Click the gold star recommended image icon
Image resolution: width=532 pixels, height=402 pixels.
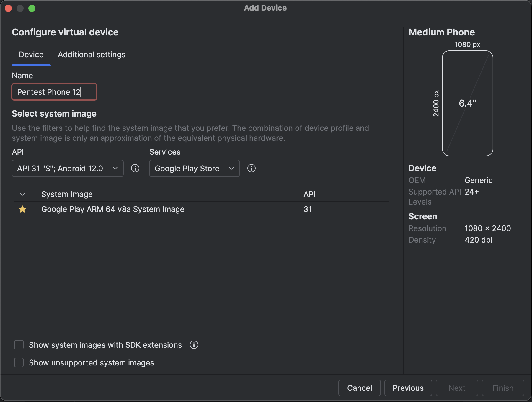pyautogui.click(x=22, y=209)
